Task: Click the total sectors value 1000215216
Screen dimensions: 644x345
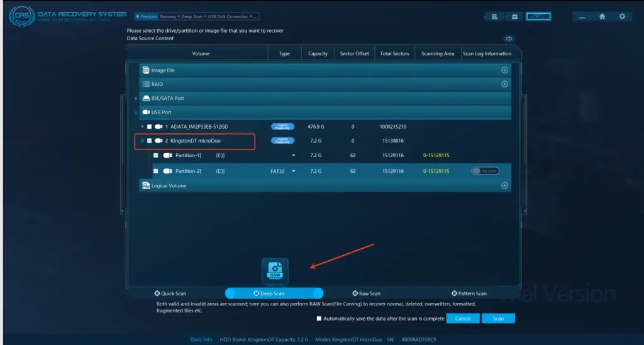Action: [393, 127]
